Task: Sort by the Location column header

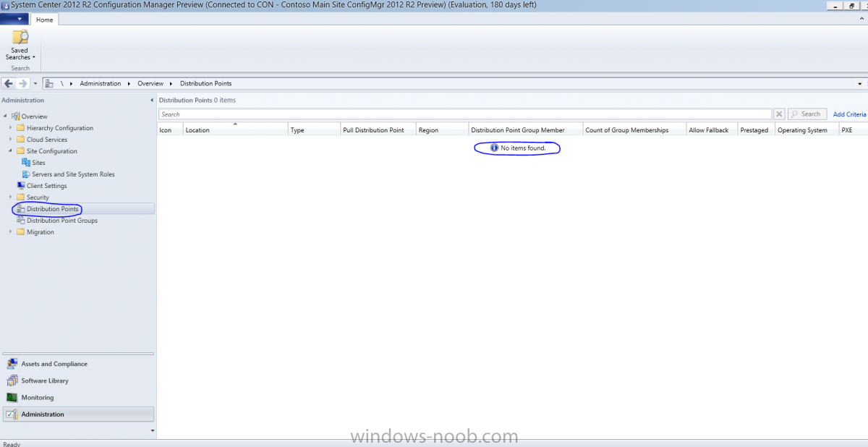Action: pyautogui.click(x=235, y=130)
